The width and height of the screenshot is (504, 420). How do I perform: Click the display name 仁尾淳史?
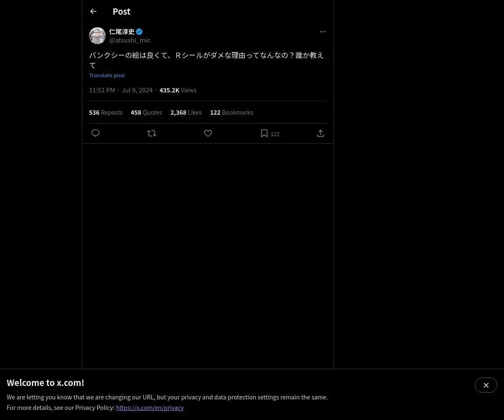point(122,31)
